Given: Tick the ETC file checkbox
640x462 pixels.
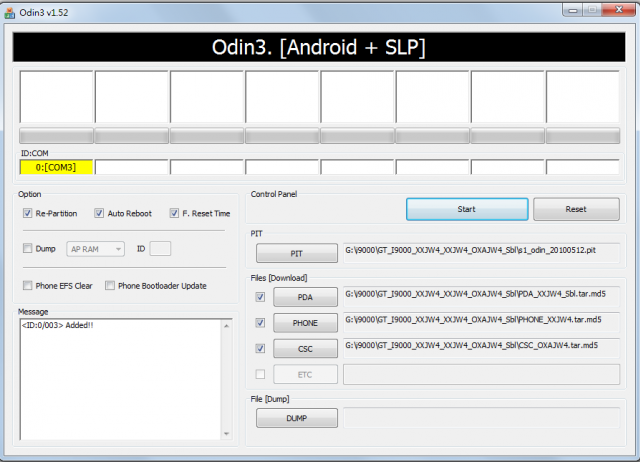Looking at the screenshot, I should pyautogui.click(x=260, y=374).
